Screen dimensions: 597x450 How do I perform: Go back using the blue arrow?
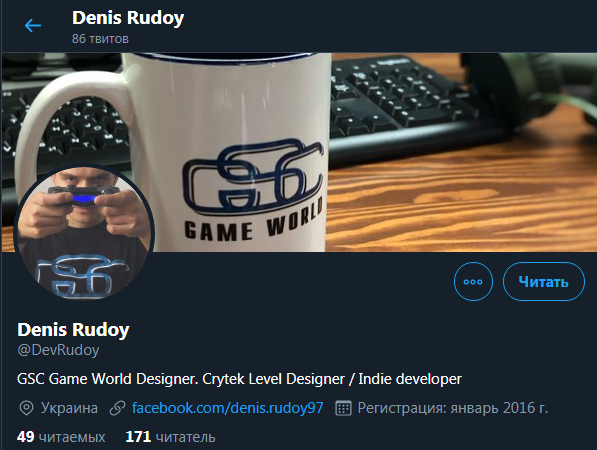point(33,26)
